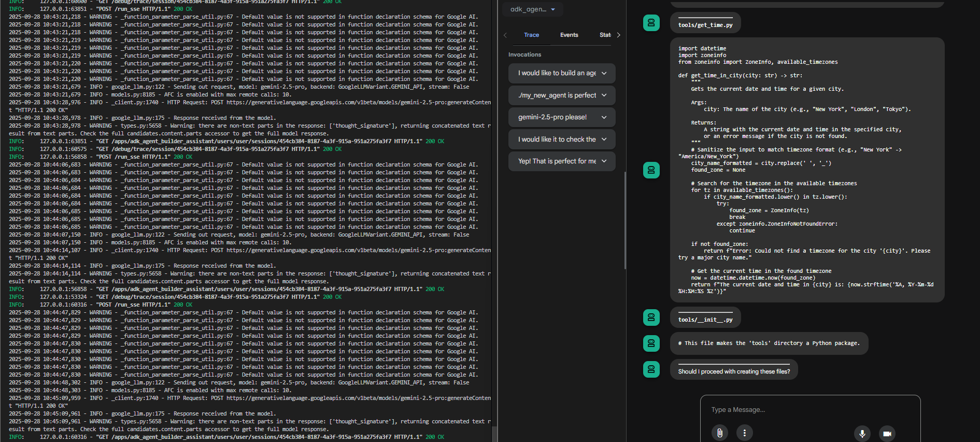The image size is (980, 442).
Task: Click the left tab-scroll chevron
Action: click(505, 35)
